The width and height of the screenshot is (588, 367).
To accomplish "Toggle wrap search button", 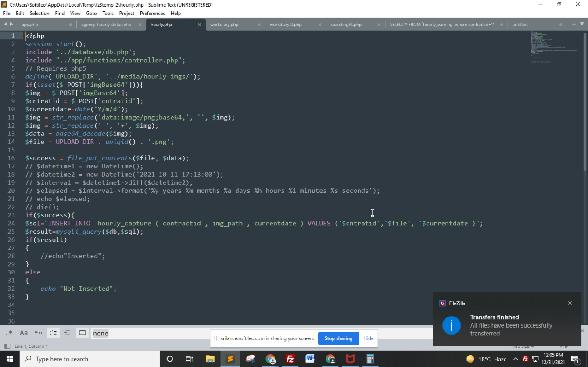I will pyautogui.click(x=53, y=333).
